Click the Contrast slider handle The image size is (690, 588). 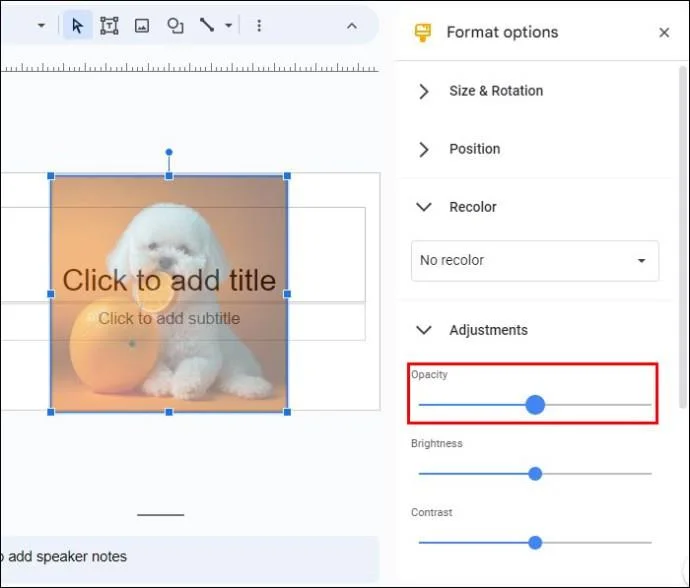point(535,543)
